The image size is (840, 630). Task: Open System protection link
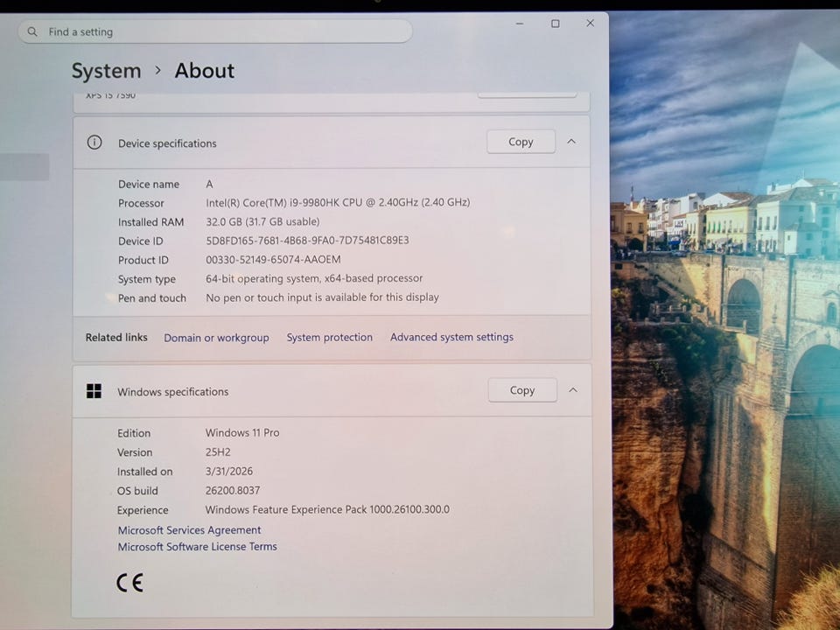(330, 337)
